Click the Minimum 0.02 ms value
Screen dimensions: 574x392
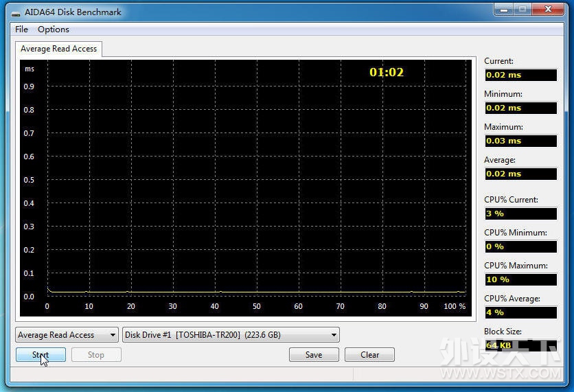[520, 108]
